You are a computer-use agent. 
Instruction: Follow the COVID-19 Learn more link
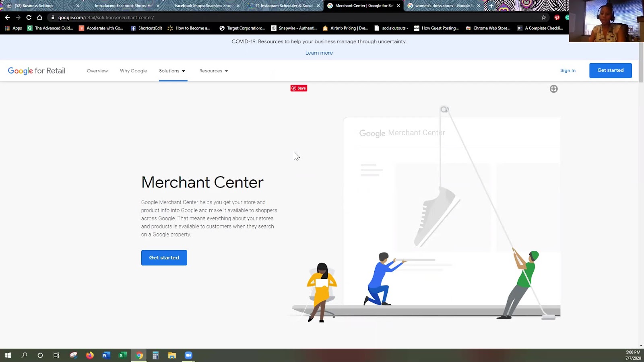pyautogui.click(x=319, y=53)
